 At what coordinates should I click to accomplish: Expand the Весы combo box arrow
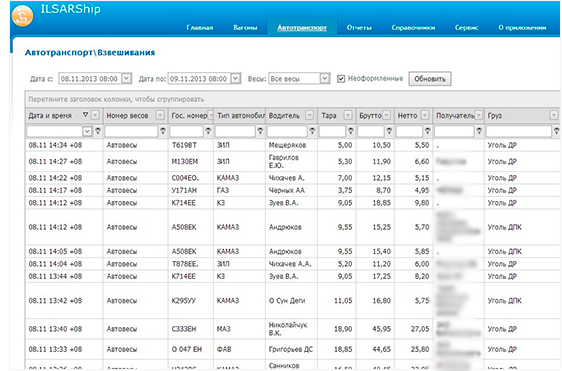pos(325,79)
